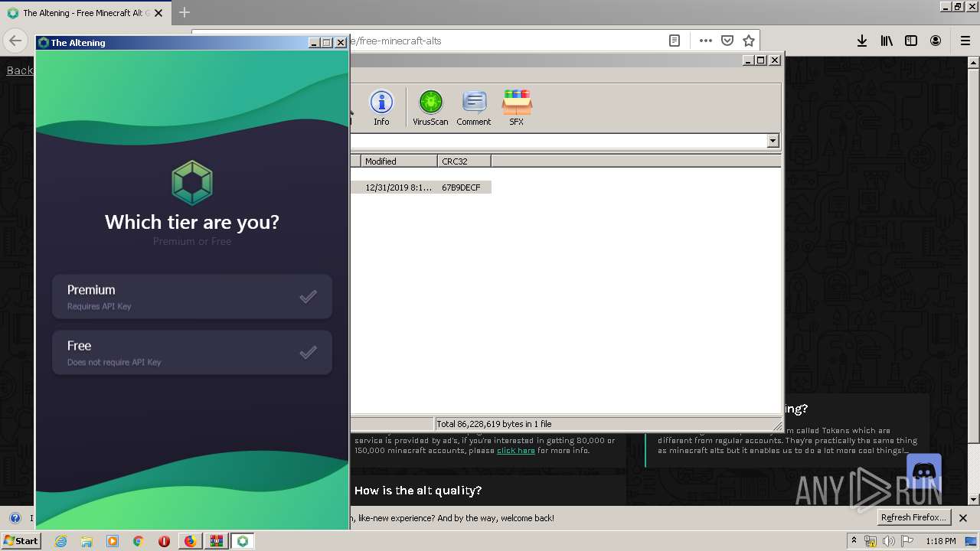Open Firefox account icon
980x551 pixels.
[936, 41]
